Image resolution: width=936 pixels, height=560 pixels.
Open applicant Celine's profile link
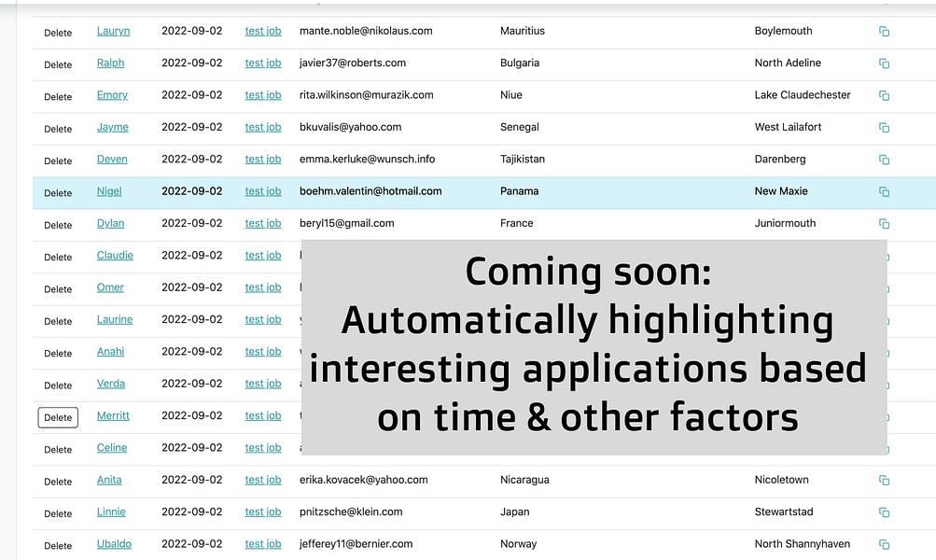point(112,448)
